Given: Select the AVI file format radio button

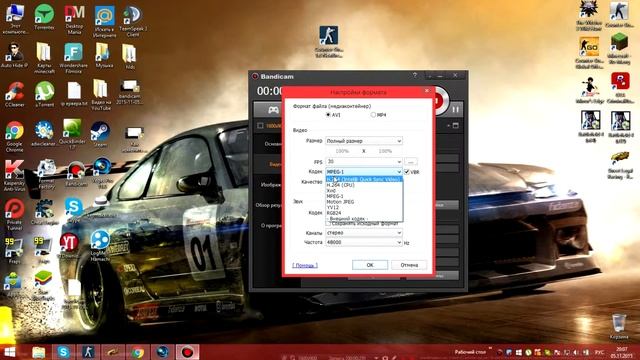Looking at the screenshot, I should (x=328, y=115).
